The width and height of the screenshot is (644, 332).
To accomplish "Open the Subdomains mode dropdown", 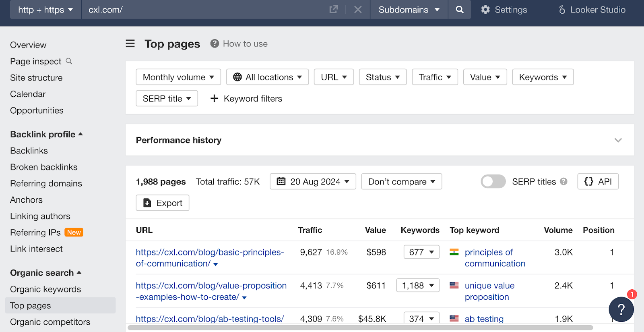I will tap(409, 10).
